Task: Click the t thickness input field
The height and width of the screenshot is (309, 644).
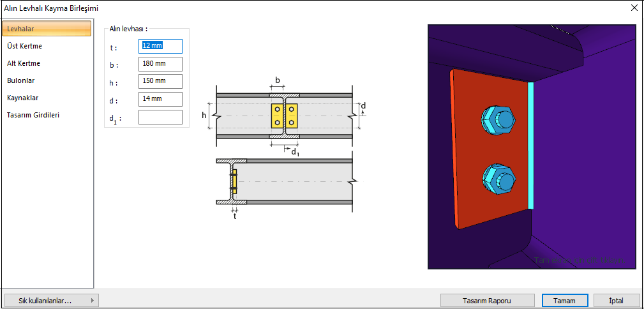Action: pos(160,46)
